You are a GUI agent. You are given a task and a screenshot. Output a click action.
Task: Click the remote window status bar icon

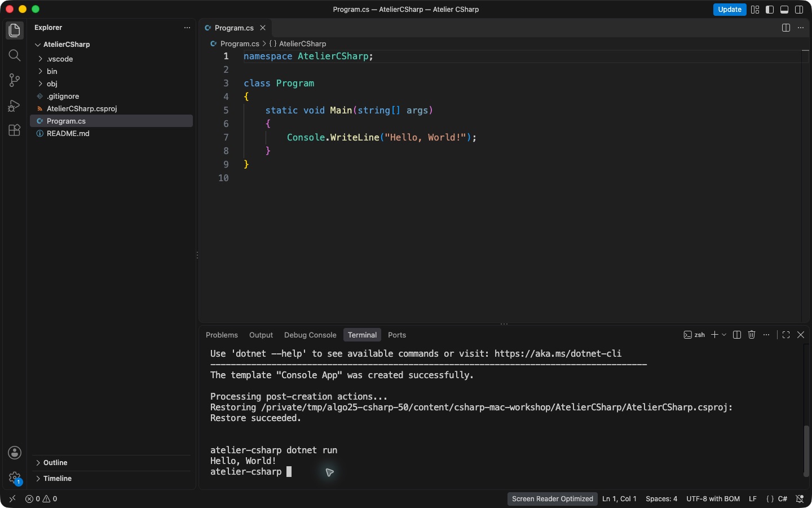(x=12, y=499)
